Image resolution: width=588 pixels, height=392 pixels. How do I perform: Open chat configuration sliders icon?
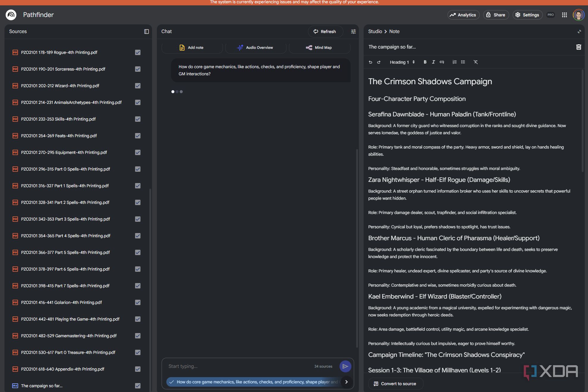coord(353,32)
